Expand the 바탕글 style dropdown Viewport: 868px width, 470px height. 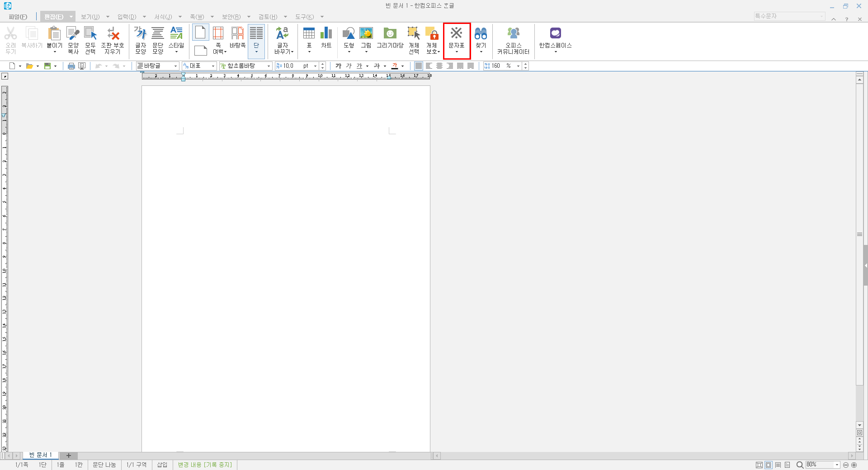tap(175, 66)
